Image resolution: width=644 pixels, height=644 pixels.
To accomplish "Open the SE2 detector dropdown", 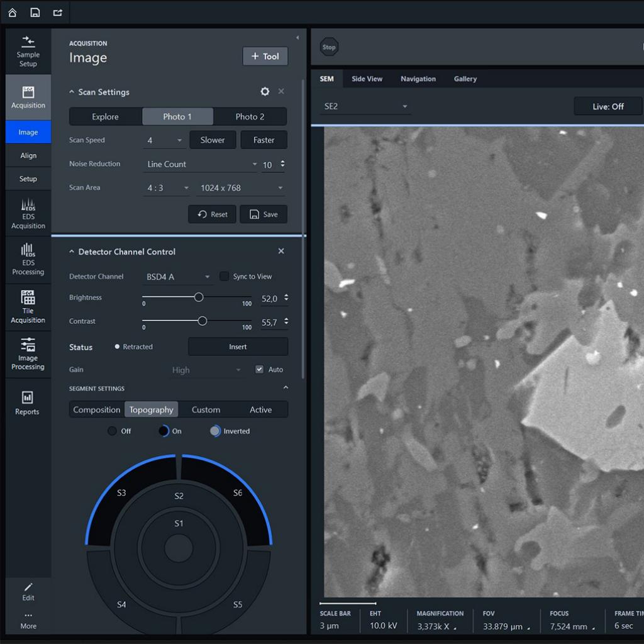I will click(x=365, y=107).
